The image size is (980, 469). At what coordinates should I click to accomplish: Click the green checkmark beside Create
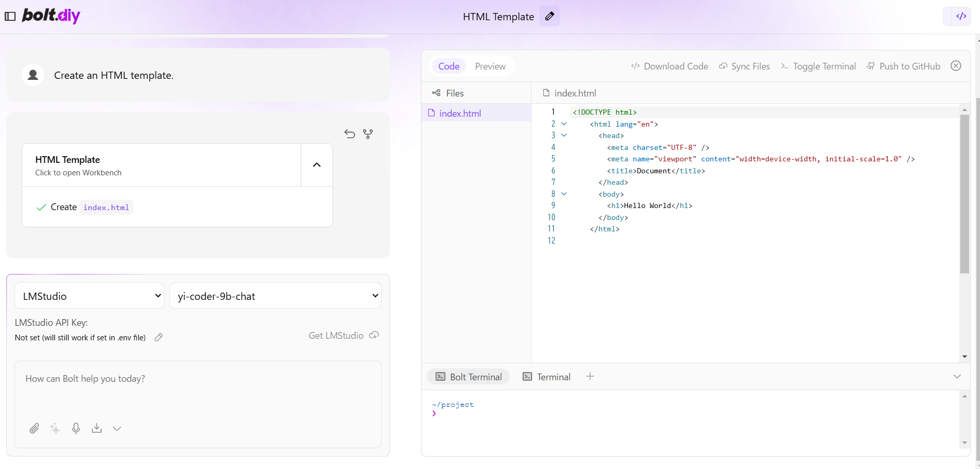coord(41,208)
